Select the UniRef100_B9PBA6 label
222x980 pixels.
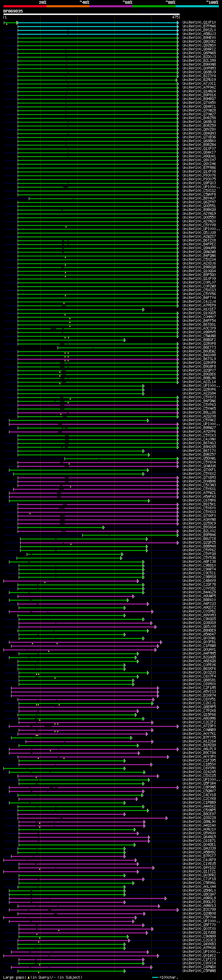pos(199,535)
